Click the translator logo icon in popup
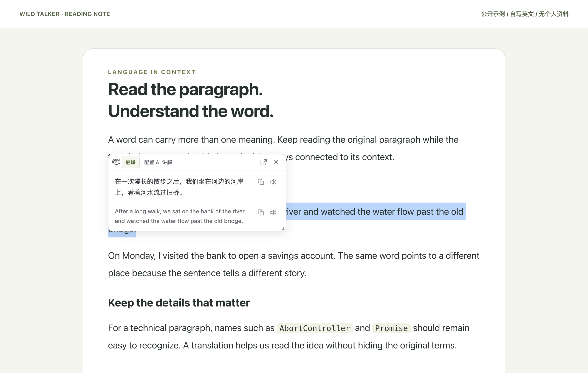 pyautogui.click(x=116, y=162)
